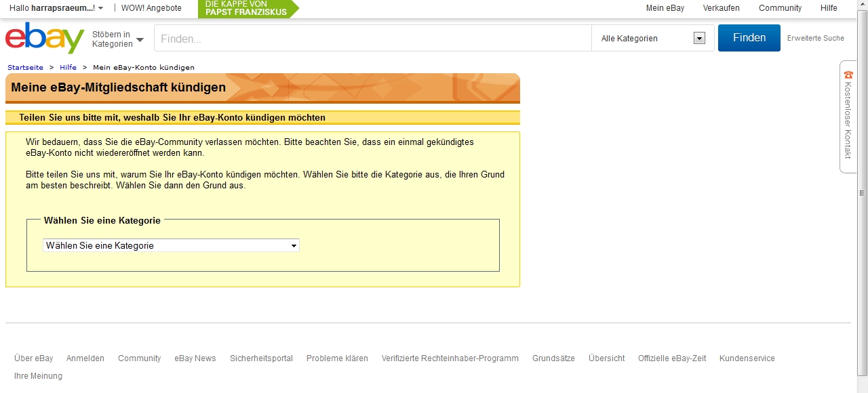Go to Hilfe breadcrumb link
868x393 pixels.
pos(68,68)
